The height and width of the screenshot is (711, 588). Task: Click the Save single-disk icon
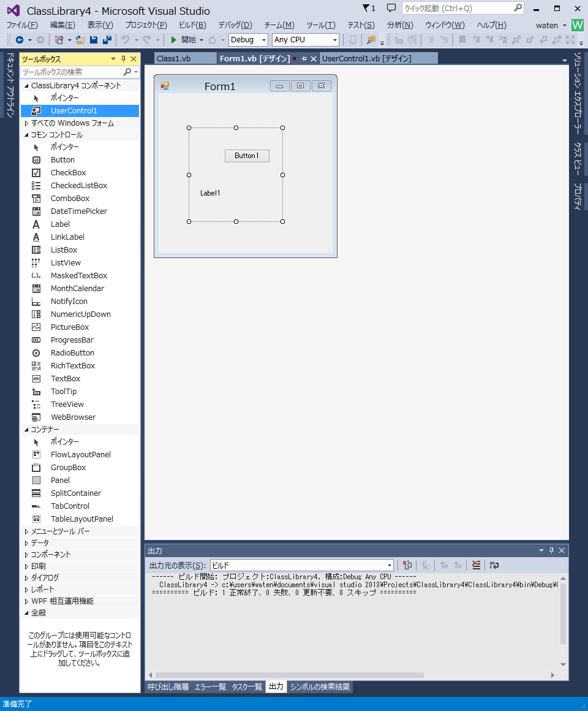coord(93,40)
